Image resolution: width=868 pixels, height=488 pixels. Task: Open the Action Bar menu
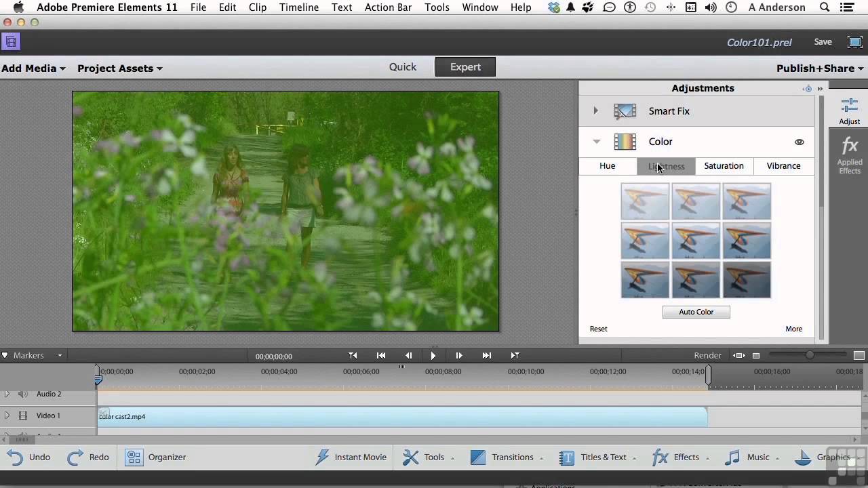pyautogui.click(x=388, y=7)
